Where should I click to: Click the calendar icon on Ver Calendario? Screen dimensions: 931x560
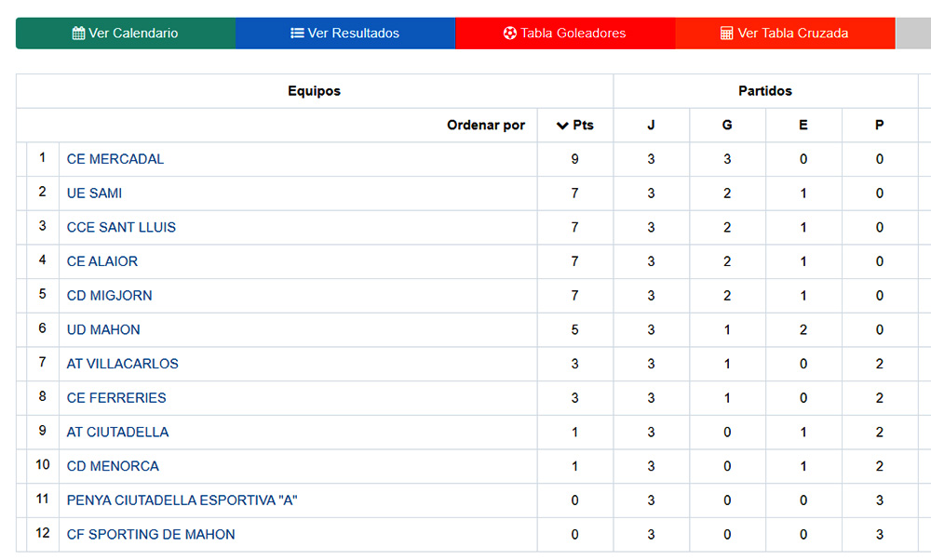coord(78,33)
